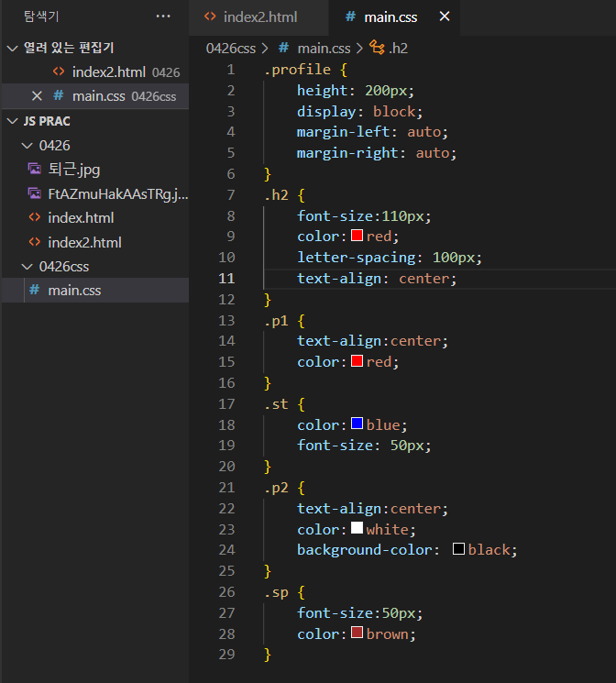Click the .st selector on line 17
This screenshot has height=683, width=616.
click(276, 404)
